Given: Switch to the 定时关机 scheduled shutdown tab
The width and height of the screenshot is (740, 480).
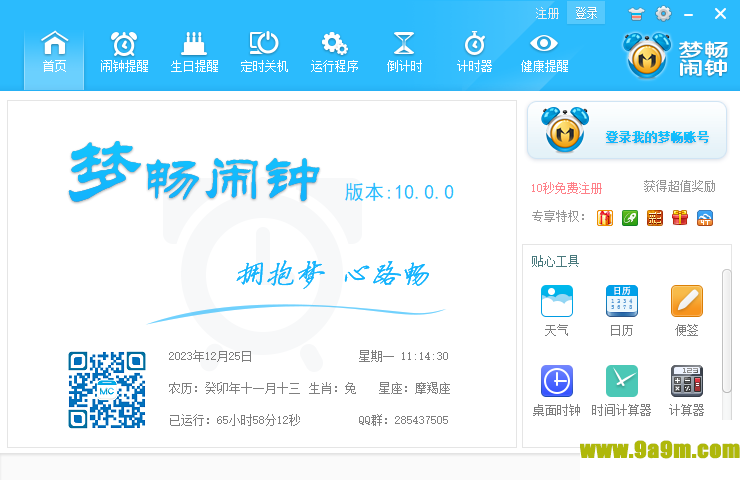Looking at the screenshot, I should [x=264, y=53].
